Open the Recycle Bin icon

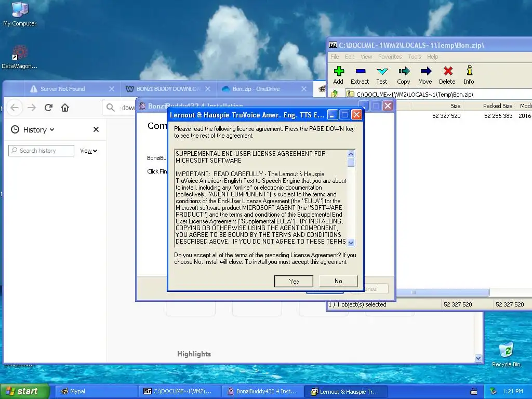tap(506, 354)
